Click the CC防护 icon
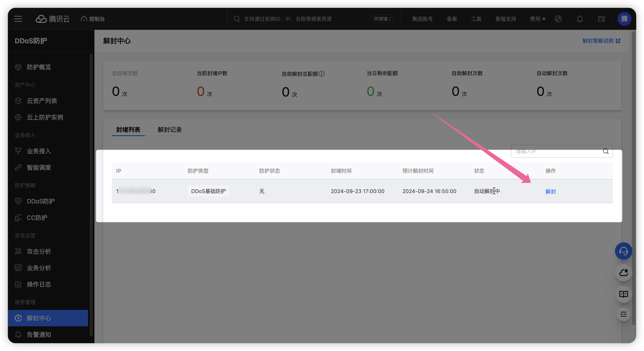Viewport: 644px width, 351px height. 18,218
